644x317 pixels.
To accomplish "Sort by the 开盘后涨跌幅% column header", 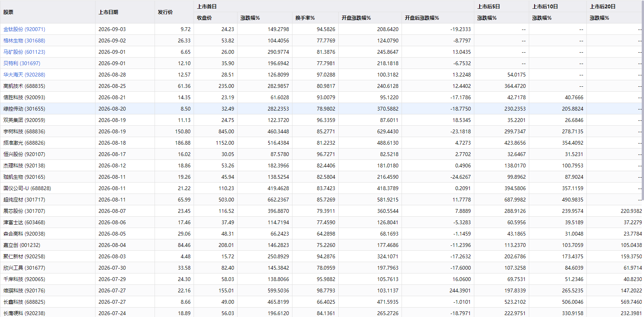I will tap(422, 18).
